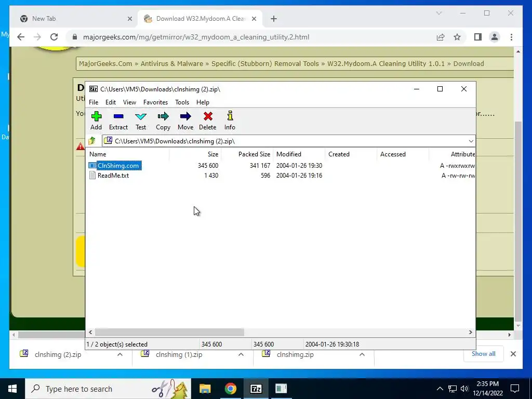
Task: Bookmark this page with the star icon
Action: click(457, 37)
